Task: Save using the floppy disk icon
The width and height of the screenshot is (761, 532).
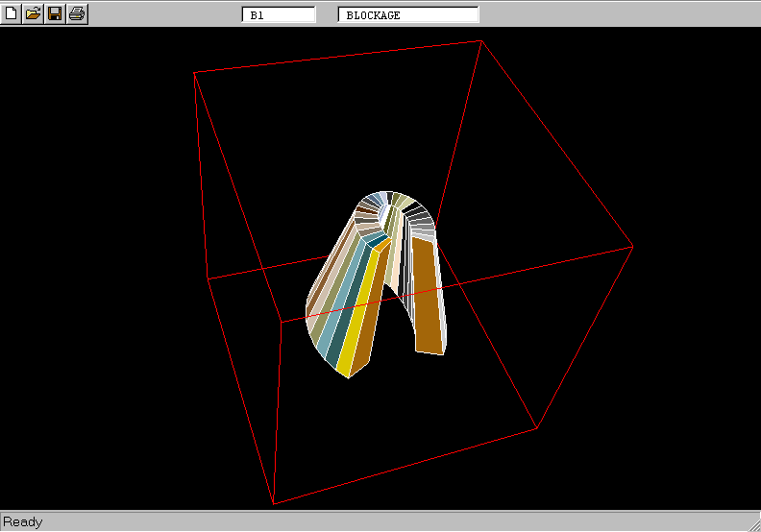Action: (55, 13)
